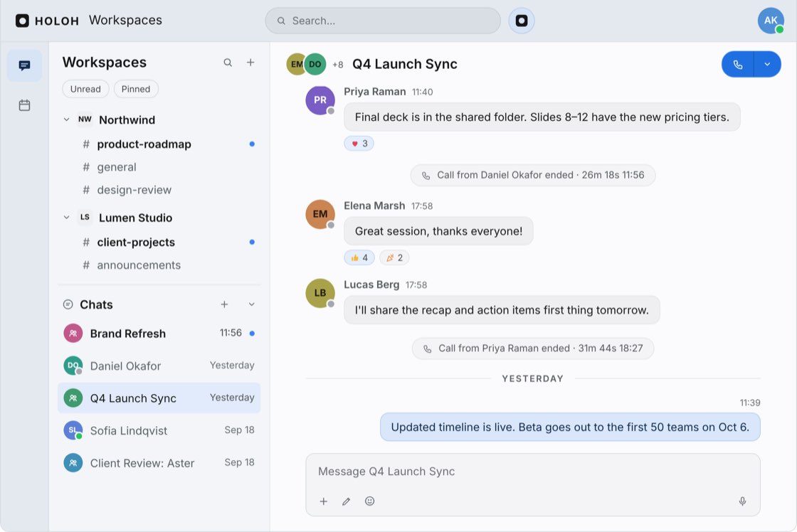Screen dimensions: 797x532
Task: Toggle the heart reaction with 3
Action: click(x=359, y=144)
